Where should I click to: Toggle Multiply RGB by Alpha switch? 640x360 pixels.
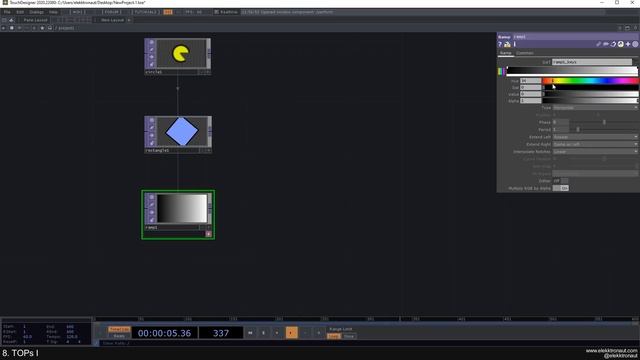point(560,188)
